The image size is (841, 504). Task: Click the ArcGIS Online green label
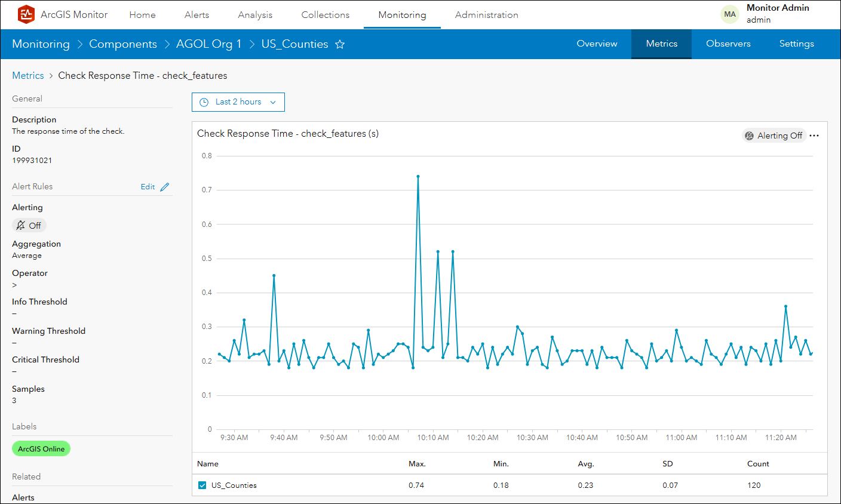point(41,449)
